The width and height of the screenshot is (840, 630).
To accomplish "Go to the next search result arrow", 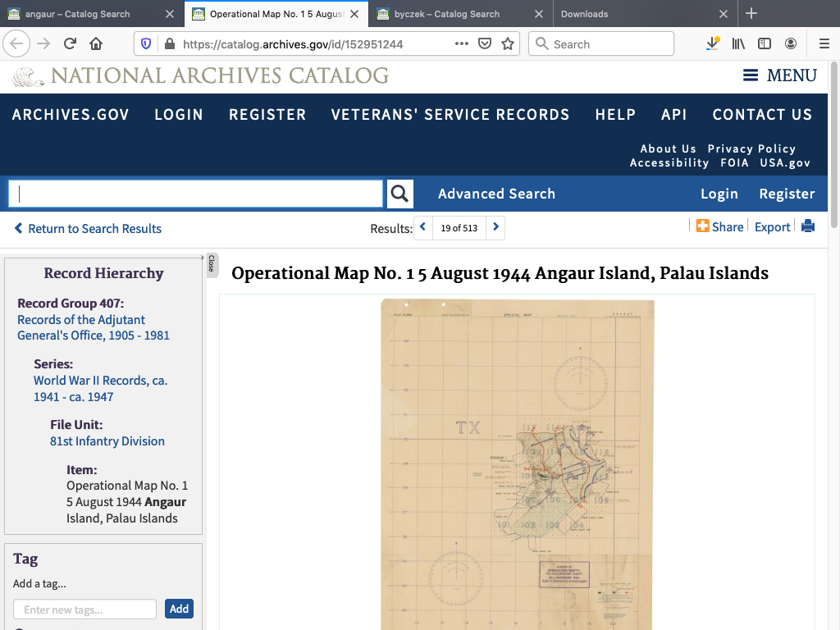I will pyautogui.click(x=495, y=227).
